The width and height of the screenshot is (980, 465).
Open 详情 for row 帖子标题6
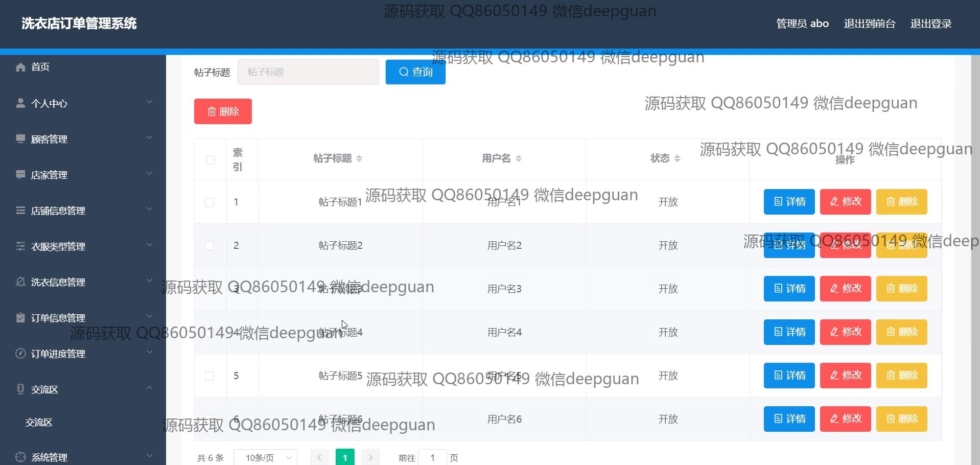point(789,419)
